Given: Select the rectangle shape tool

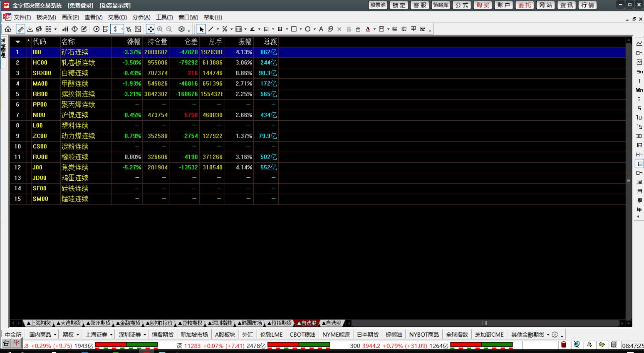Looking at the screenshot, I should click(294, 29).
